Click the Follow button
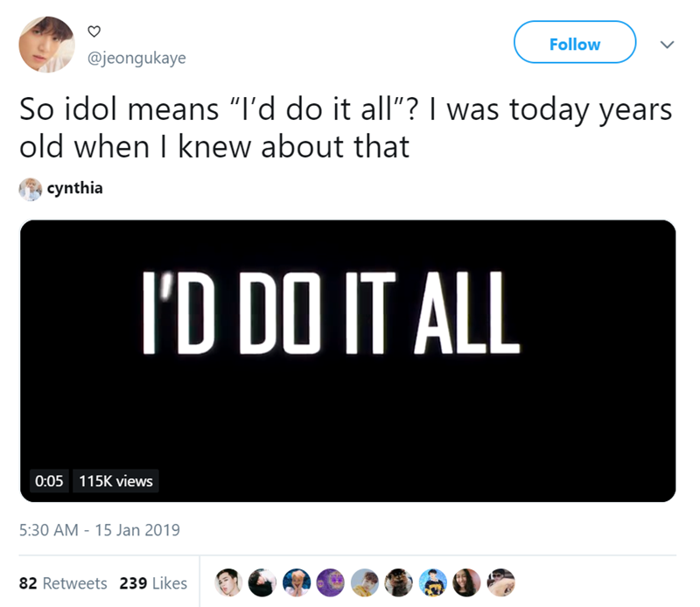 [574, 43]
